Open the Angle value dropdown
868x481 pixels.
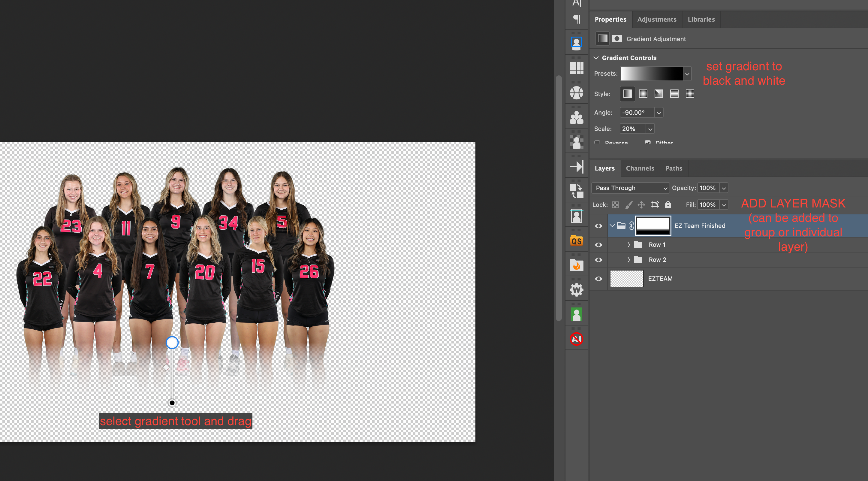659,113
